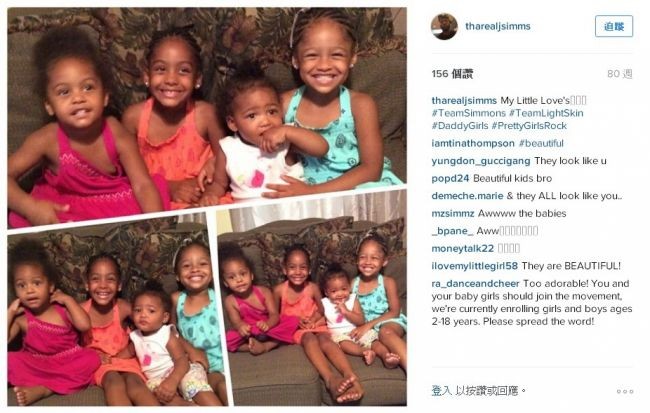The height and width of the screenshot is (413, 650).
Task: View the 156 likes count
Action: pos(452,74)
